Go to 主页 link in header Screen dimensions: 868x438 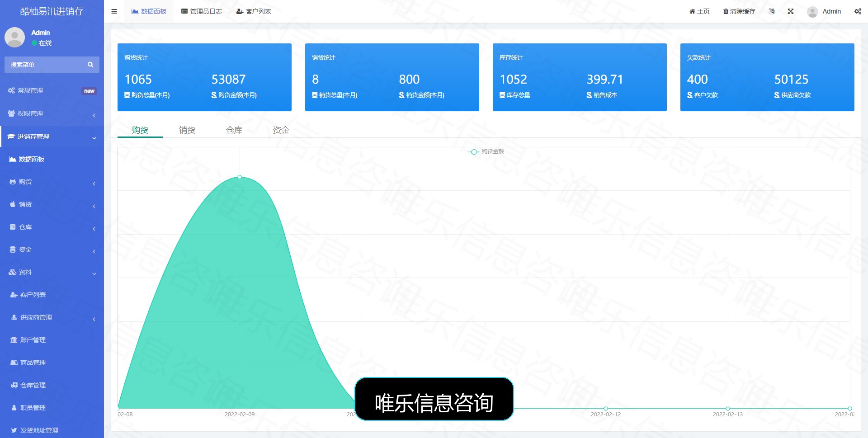pos(699,11)
